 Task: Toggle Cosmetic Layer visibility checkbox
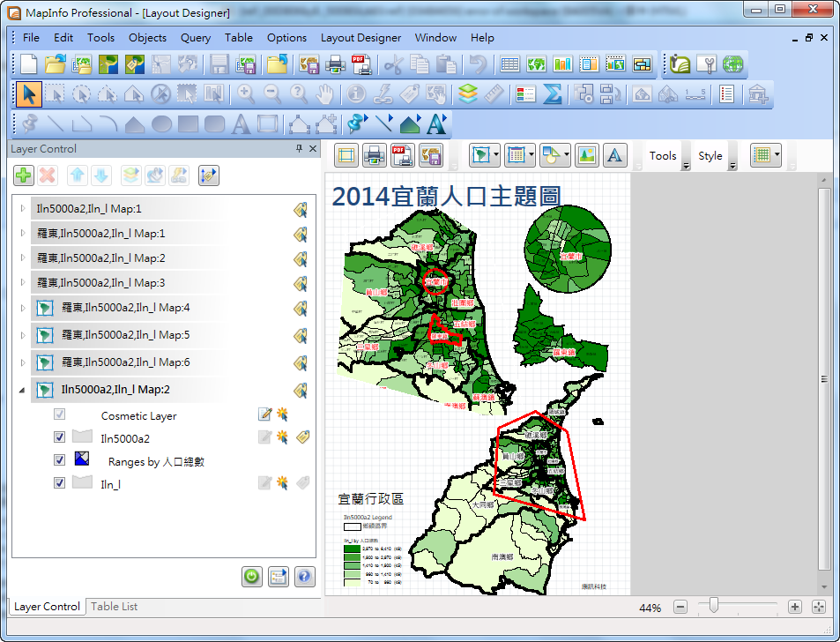pos(59,414)
